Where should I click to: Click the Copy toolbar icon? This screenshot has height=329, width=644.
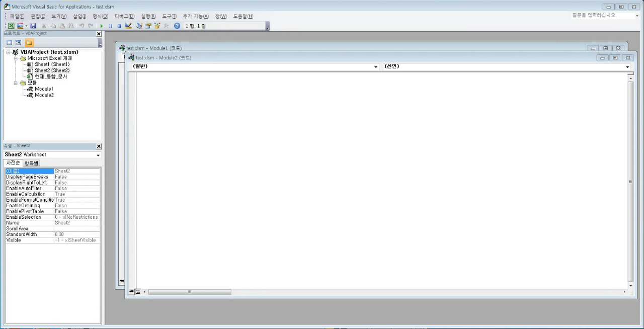pyautogui.click(x=53, y=26)
